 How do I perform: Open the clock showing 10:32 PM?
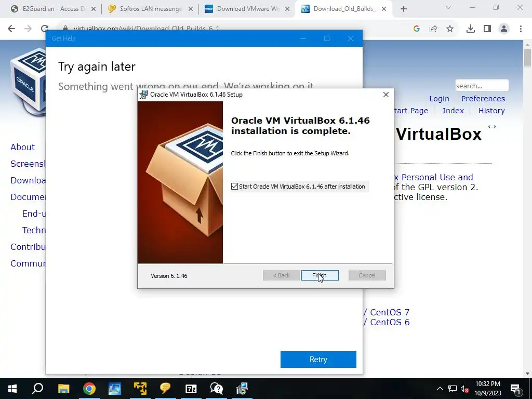click(x=487, y=389)
